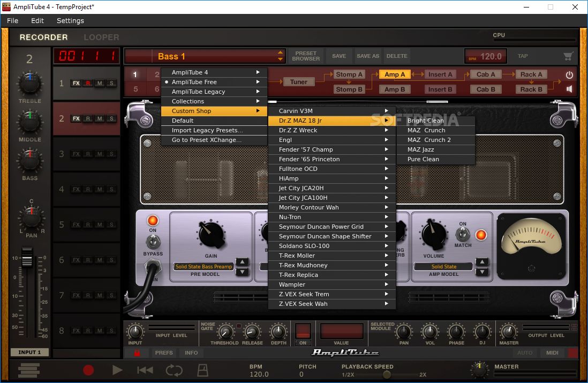Switch to the LOOPER tab
588x383 pixels.
[101, 37]
